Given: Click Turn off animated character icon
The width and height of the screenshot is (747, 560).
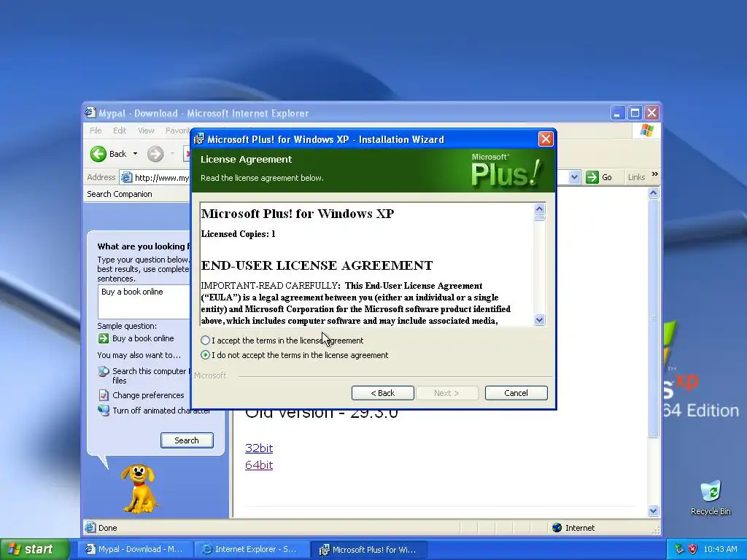Looking at the screenshot, I should tap(104, 410).
